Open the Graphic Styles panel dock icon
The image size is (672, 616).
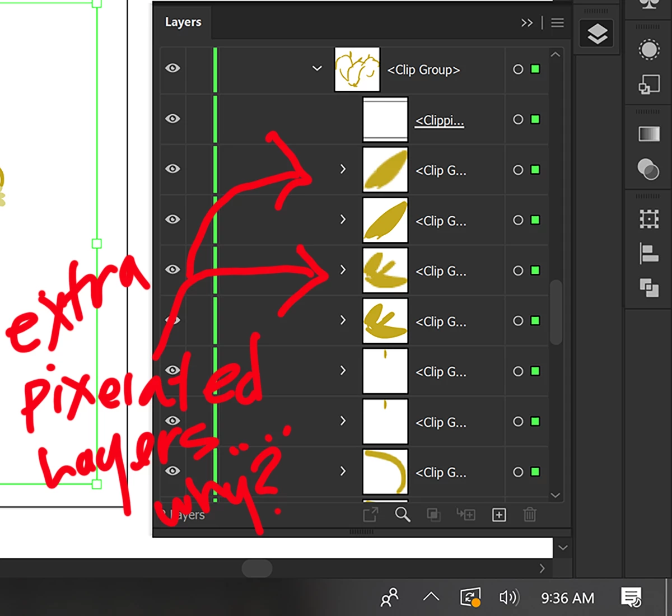648,84
